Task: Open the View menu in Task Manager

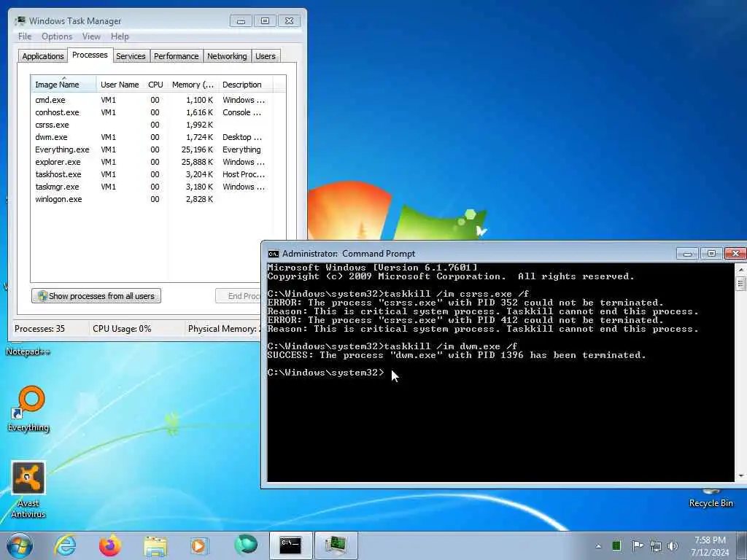Action: pos(91,36)
